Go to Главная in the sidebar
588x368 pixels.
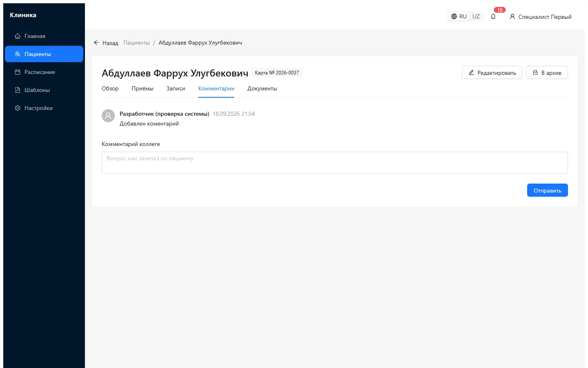(44, 36)
